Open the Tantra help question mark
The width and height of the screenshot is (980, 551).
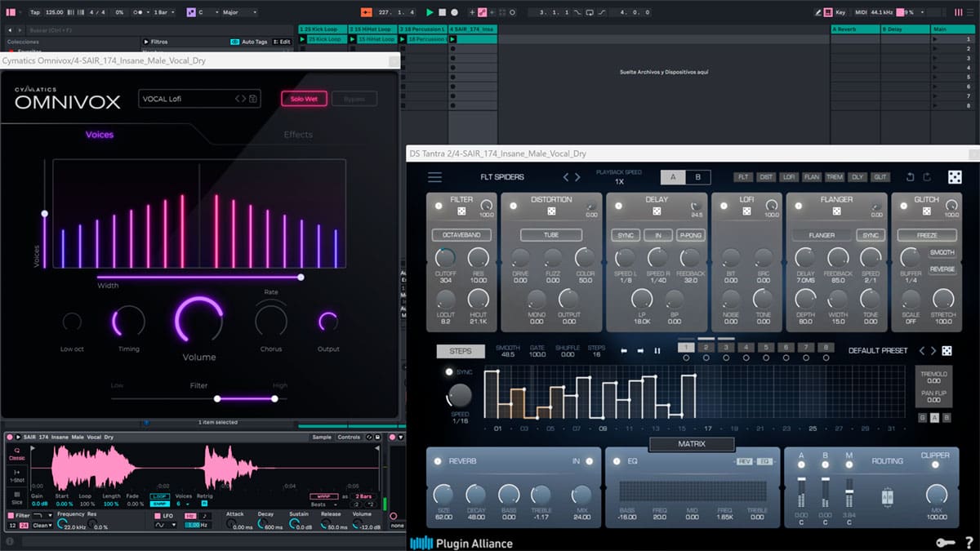969,542
